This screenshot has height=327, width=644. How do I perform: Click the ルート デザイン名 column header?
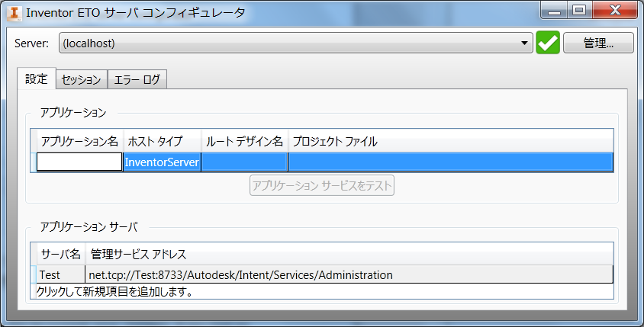[244, 141]
